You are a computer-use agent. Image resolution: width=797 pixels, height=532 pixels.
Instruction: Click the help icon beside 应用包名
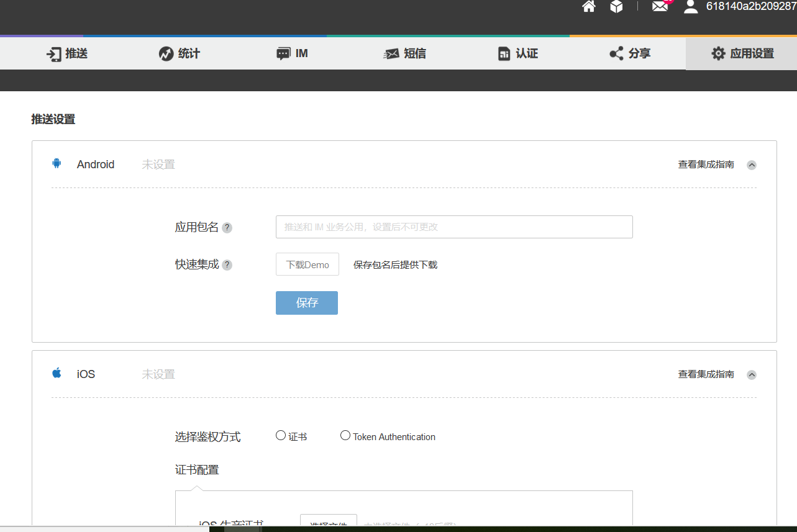[x=227, y=228]
